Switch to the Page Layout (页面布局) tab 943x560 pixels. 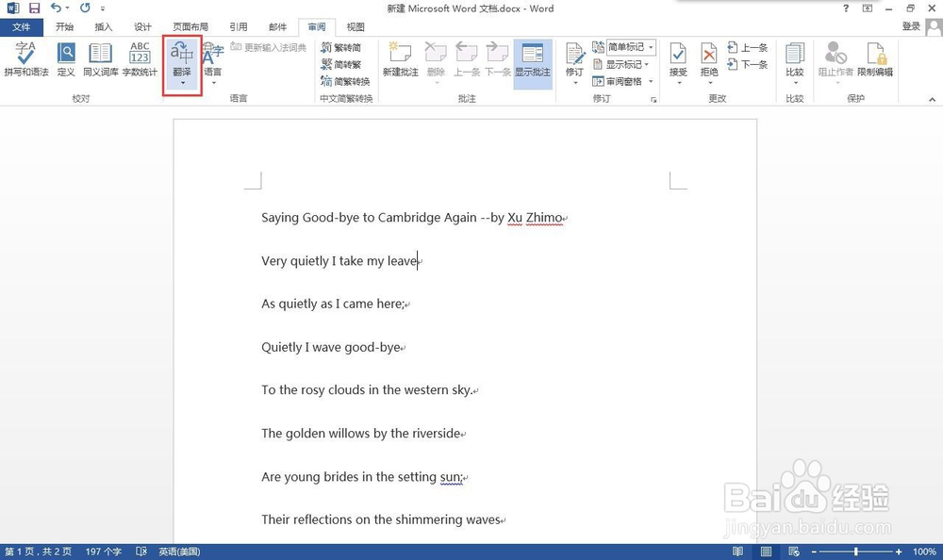pyautogui.click(x=190, y=27)
